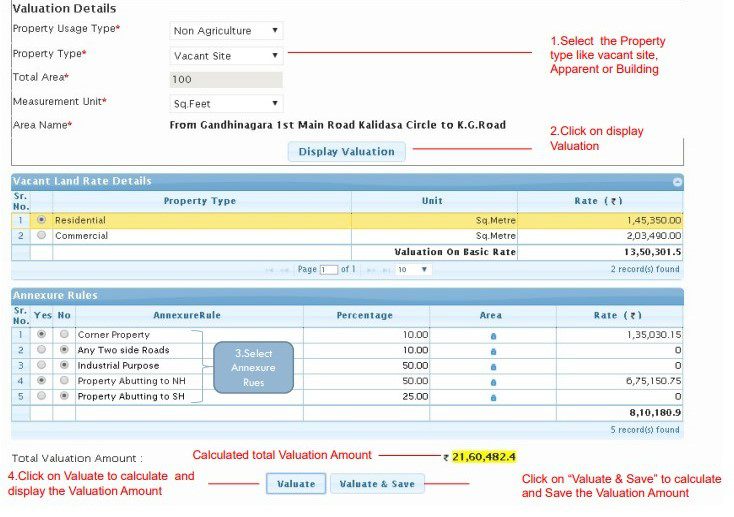The height and width of the screenshot is (517, 734).
Task: Click the Corner Property rate 1,35,030.15
Action: coord(654,335)
